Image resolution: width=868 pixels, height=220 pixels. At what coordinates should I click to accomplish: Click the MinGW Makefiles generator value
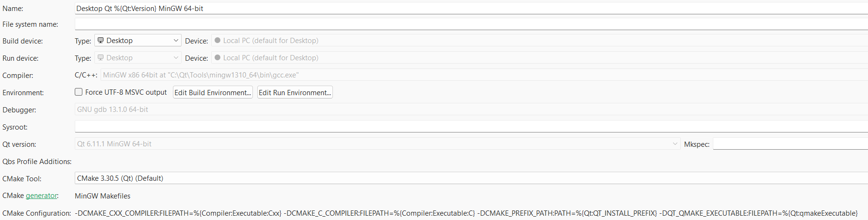pos(103,196)
